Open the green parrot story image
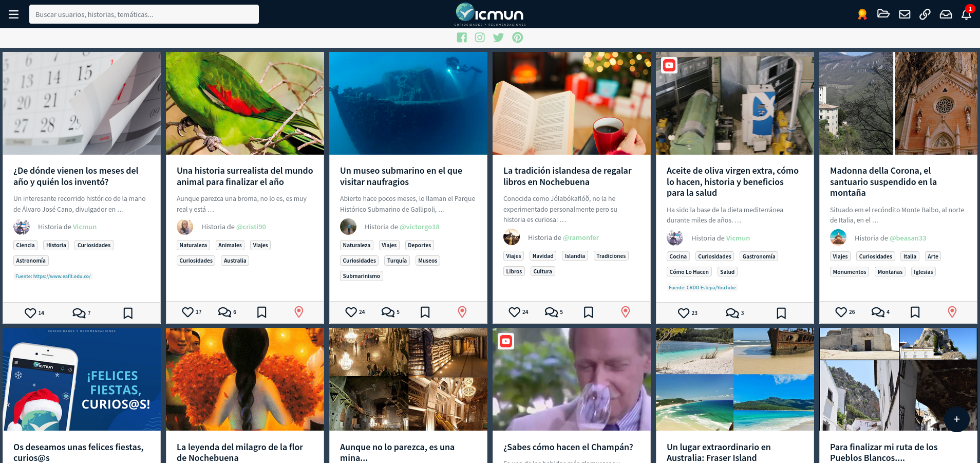Screen dimensions: 980x463 pyautogui.click(x=245, y=103)
